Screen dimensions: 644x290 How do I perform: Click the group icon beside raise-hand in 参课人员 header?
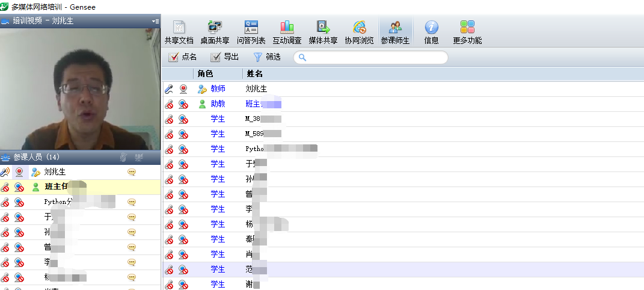pyautogui.click(x=139, y=157)
